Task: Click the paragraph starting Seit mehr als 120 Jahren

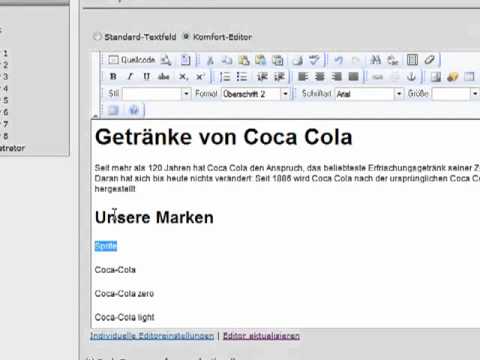Action: point(287,178)
